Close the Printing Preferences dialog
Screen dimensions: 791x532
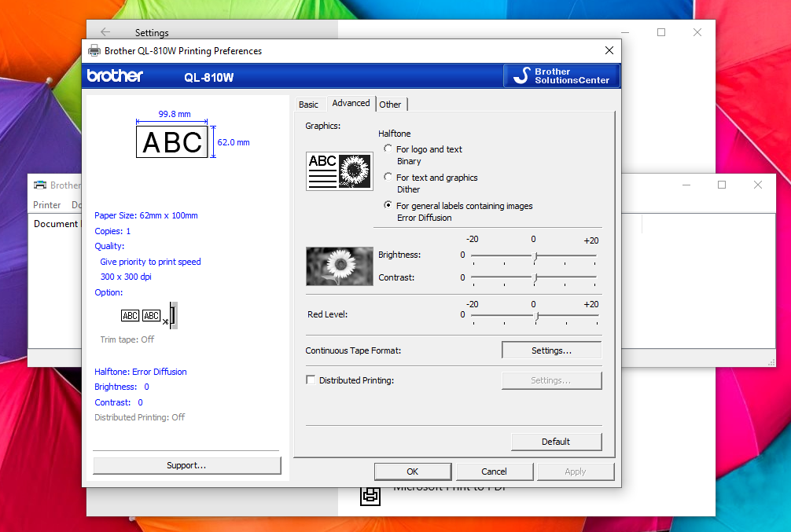[x=609, y=50]
